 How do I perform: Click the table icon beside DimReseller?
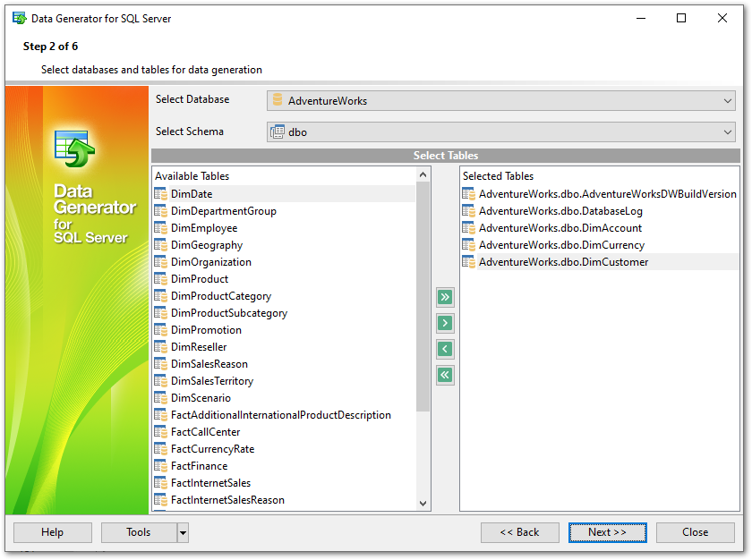[160, 347]
